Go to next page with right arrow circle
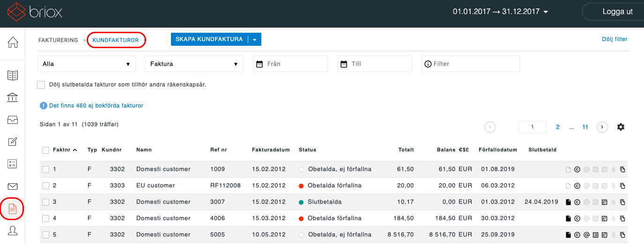The width and height of the screenshot is (644, 244). pyautogui.click(x=602, y=127)
